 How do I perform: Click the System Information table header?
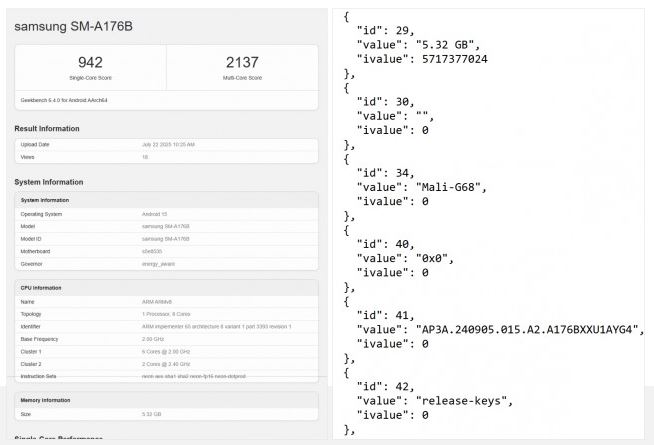(x=166, y=200)
